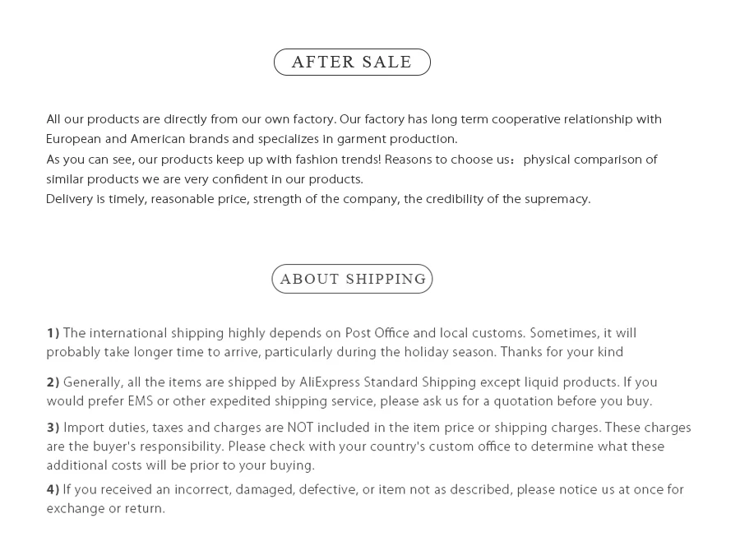The image size is (740, 560).
Task: Click the sentence starting "All our products"
Action: click(x=191, y=120)
